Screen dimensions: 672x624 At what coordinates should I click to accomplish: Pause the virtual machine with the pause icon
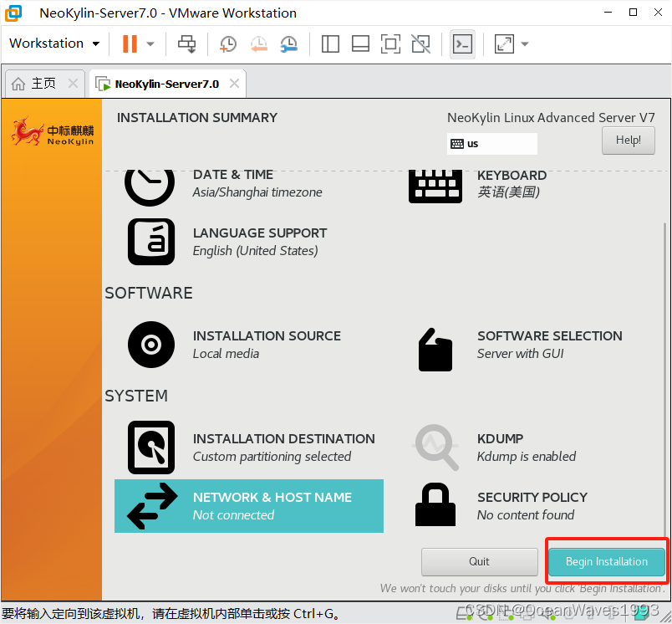(x=130, y=43)
